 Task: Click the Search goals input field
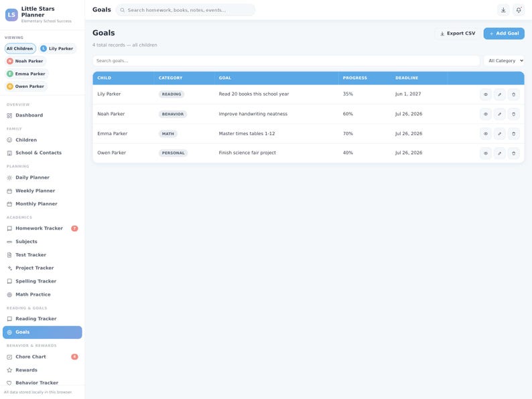click(286, 61)
